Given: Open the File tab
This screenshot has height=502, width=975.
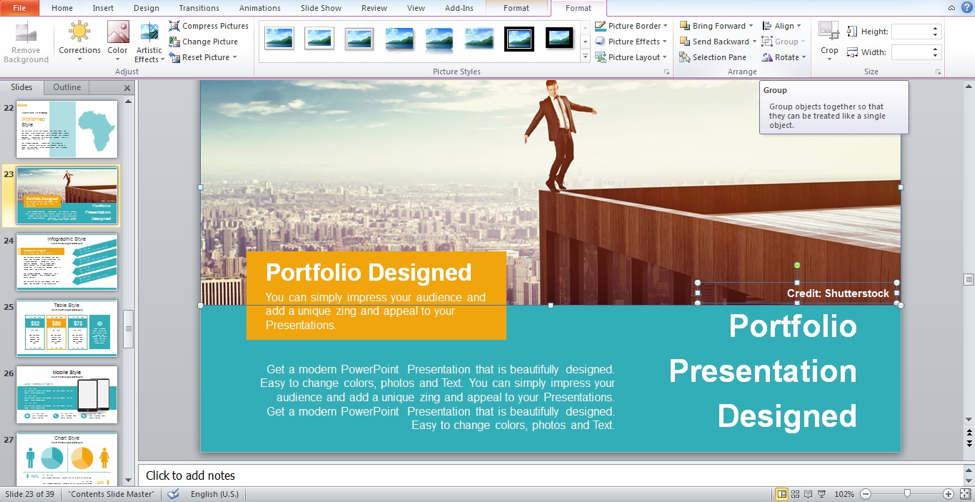Looking at the screenshot, I should (x=19, y=8).
